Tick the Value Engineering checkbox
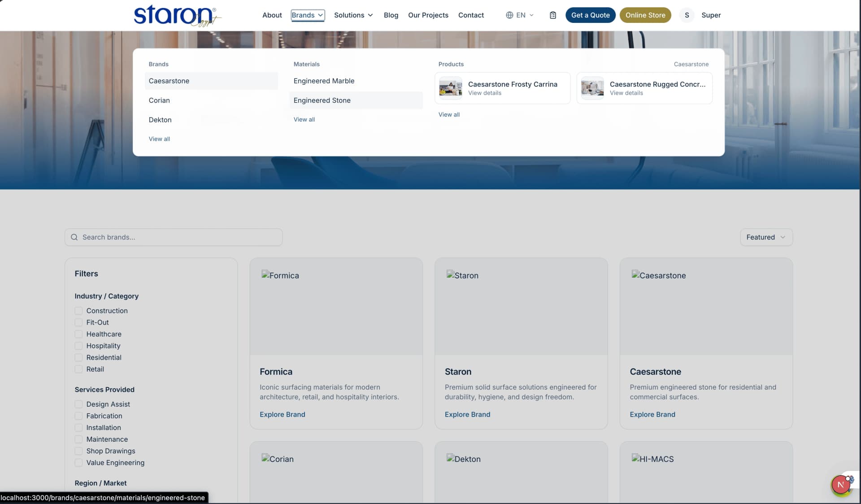 coord(78,462)
